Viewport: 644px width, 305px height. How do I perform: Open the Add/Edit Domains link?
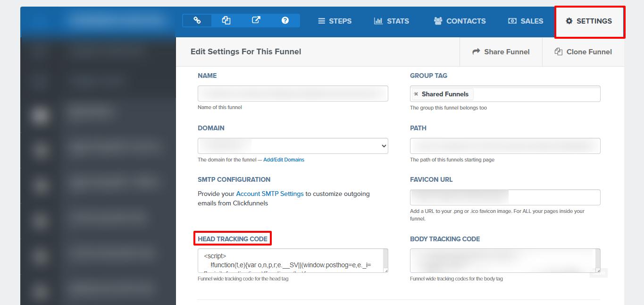click(284, 160)
